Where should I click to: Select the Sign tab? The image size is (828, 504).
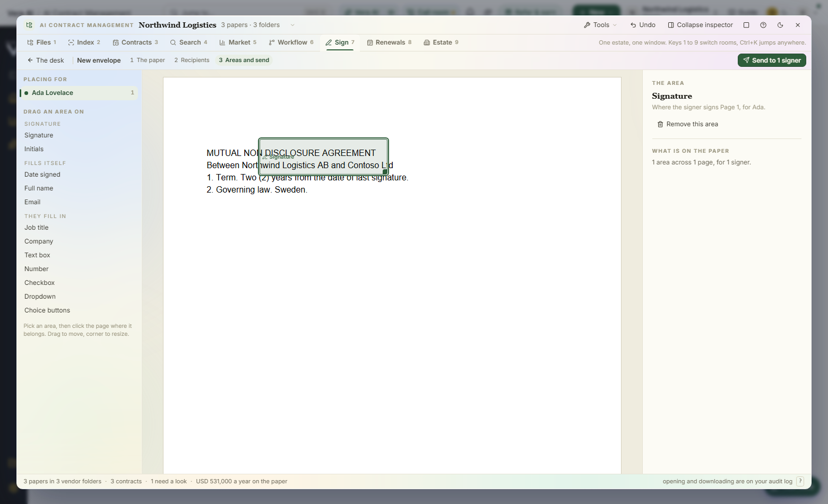[340, 42]
